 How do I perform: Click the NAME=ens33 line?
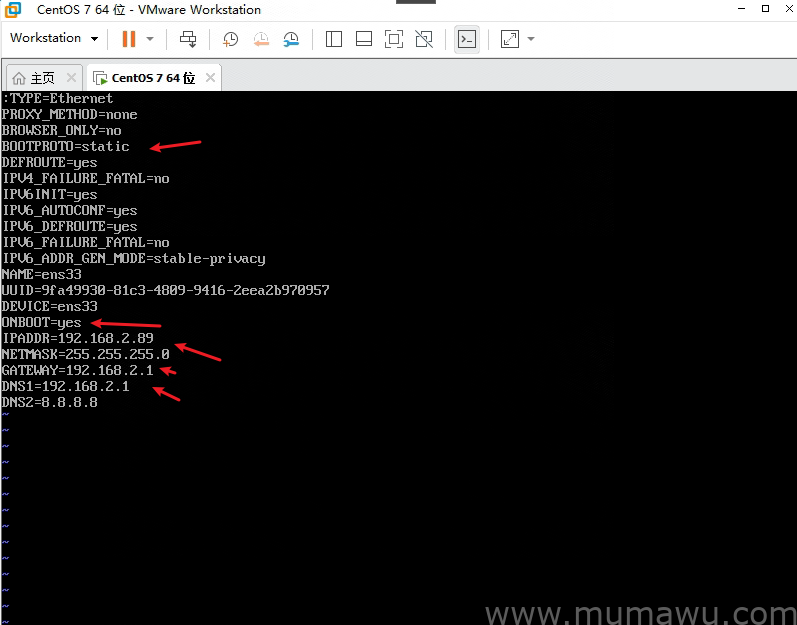[42, 274]
